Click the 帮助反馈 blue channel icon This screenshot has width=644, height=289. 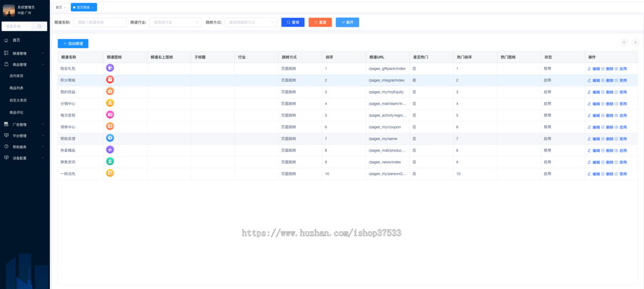110,138
